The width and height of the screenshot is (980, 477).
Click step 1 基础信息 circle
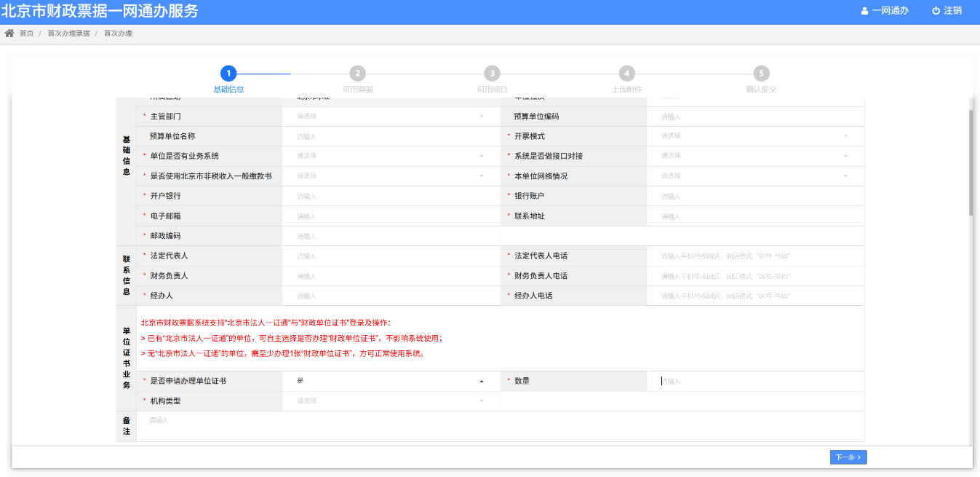click(228, 74)
